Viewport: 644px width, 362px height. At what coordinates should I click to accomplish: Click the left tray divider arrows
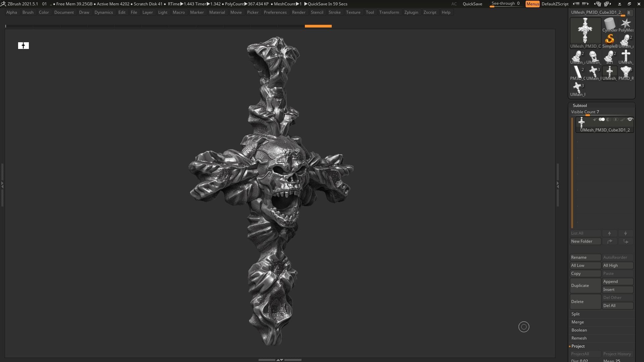2,185
